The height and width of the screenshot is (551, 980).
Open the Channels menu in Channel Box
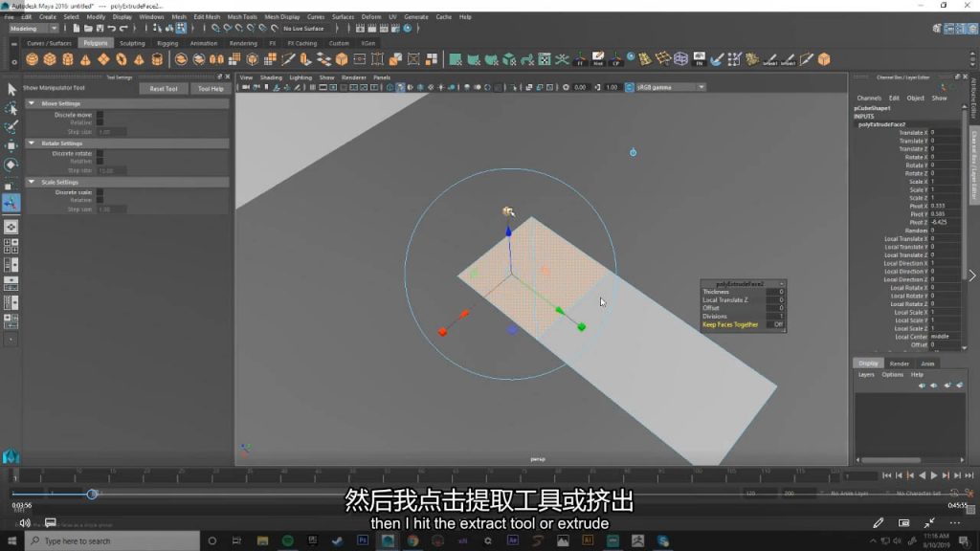869,99
